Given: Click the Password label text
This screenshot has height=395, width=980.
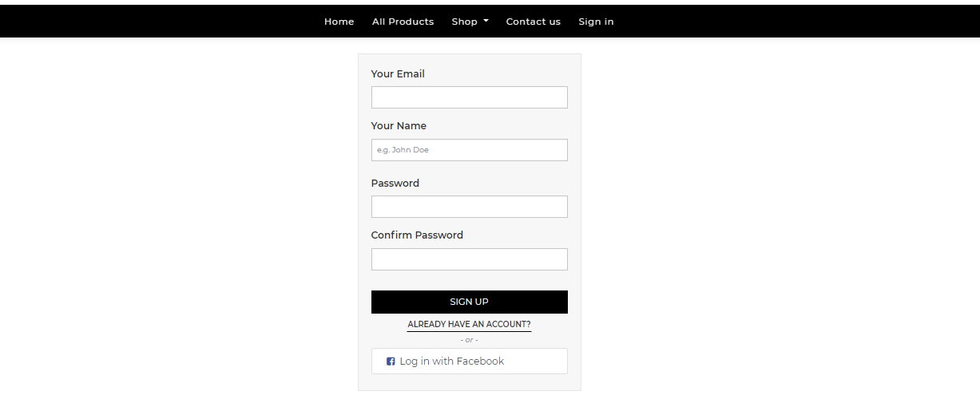Looking at the screenshot, I should [x=395, y=184].
